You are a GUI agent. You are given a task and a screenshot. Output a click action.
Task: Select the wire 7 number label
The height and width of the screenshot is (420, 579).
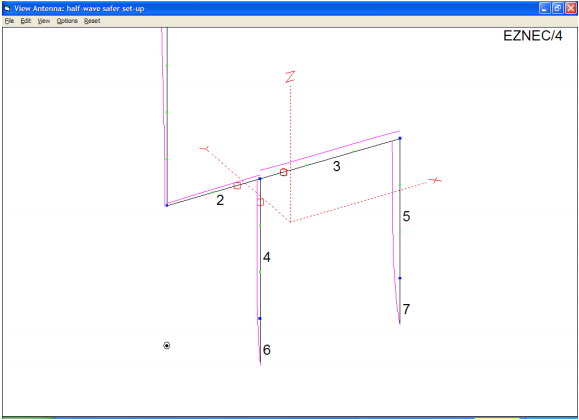click(x=406, y=309)
